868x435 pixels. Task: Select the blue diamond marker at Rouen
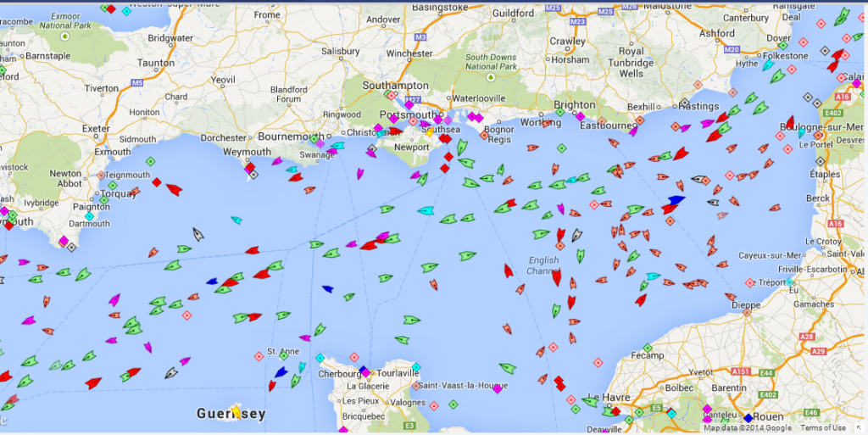748,418
